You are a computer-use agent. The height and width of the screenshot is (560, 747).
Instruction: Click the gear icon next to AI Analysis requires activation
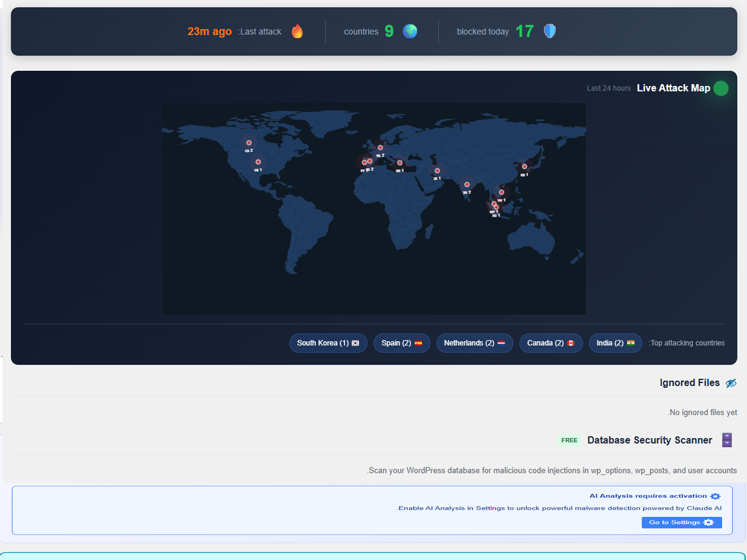point(715,496)
